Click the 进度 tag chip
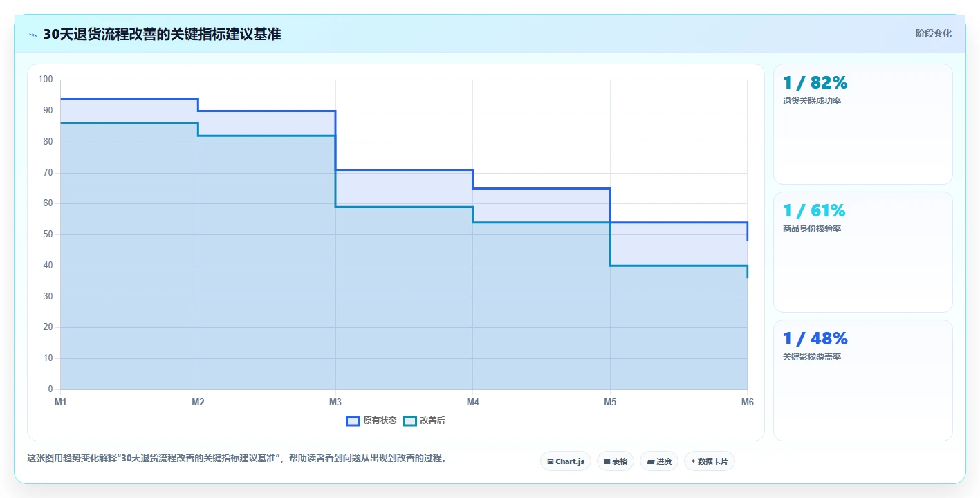 point(658,461)
